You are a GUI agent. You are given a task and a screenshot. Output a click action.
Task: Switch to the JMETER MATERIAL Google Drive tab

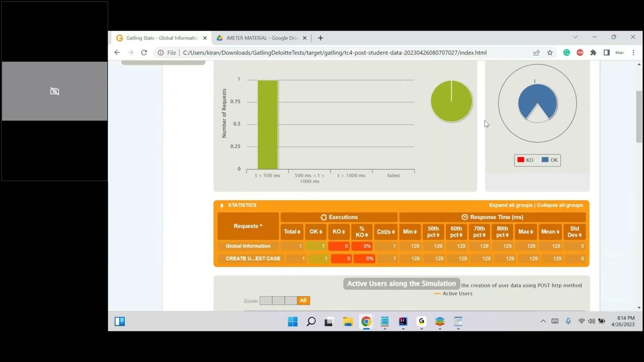click(261, 38)
